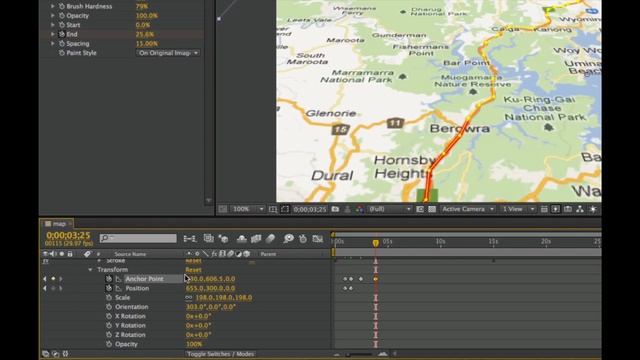Toggle Anchor Point stopwatch in timeline

pos(109,279)
